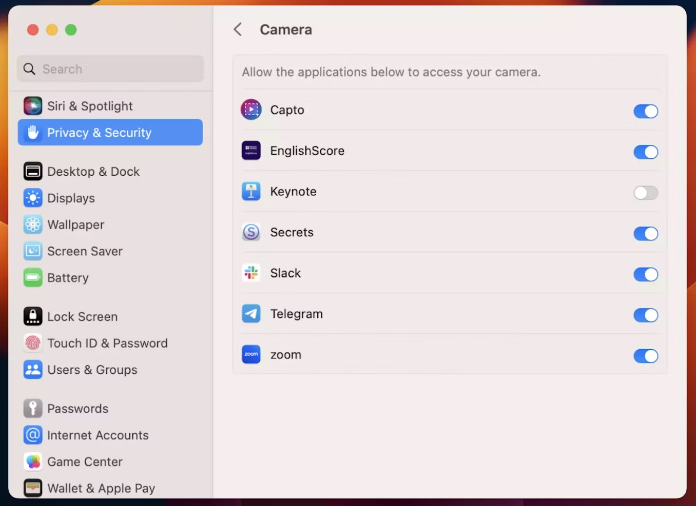Screen dimensions: 696x506
Task: Select Privacy & Security in sidebar
Action: tap(110, 132)
